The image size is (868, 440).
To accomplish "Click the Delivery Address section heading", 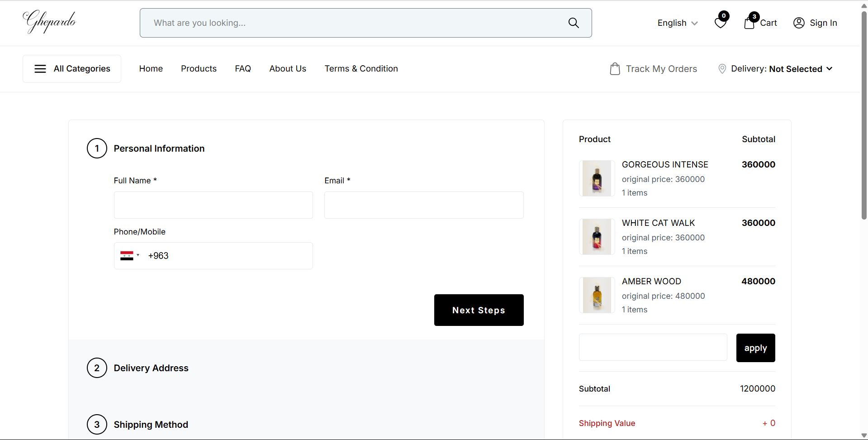I will (x=151, y=368).
